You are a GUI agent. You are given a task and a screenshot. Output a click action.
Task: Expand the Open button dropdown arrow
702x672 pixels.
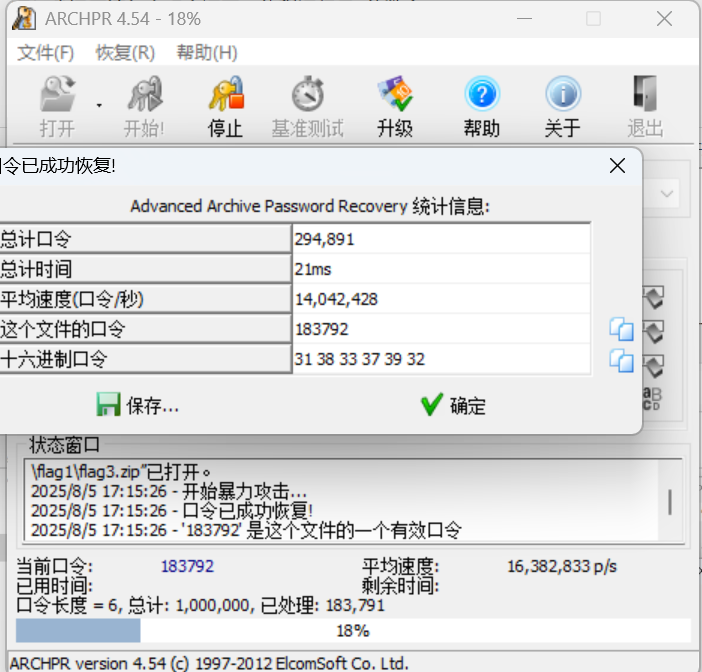[x=99, y=106]
